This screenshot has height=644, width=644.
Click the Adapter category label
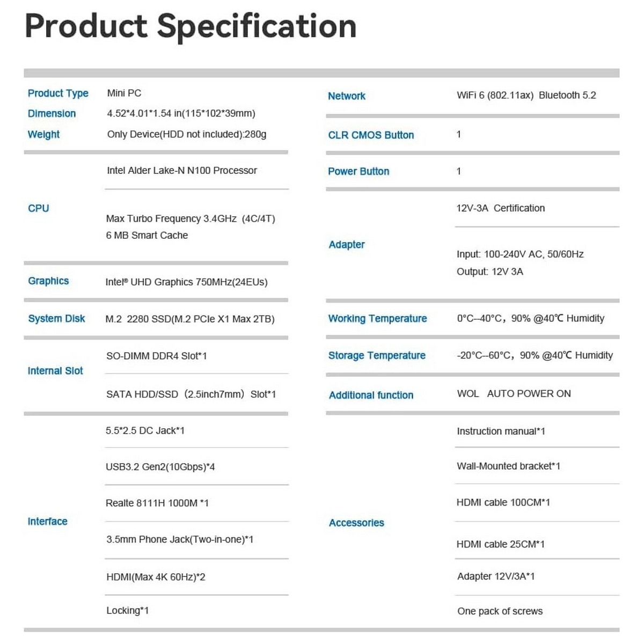[x=346, y=245]
